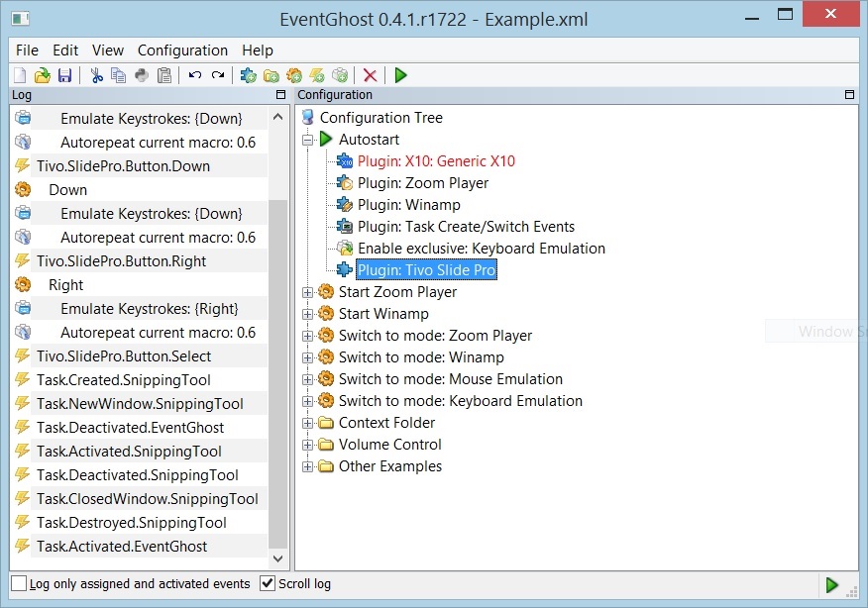Open file with the folder toolbar icon
This screenshot has height=608, width=868.
42,75
